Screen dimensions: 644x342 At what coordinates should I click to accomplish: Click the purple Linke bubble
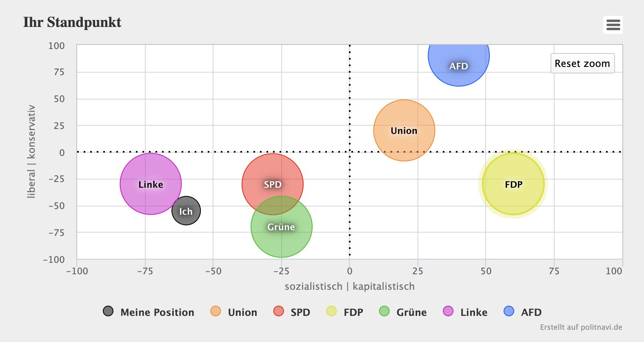tap(151, 184)
